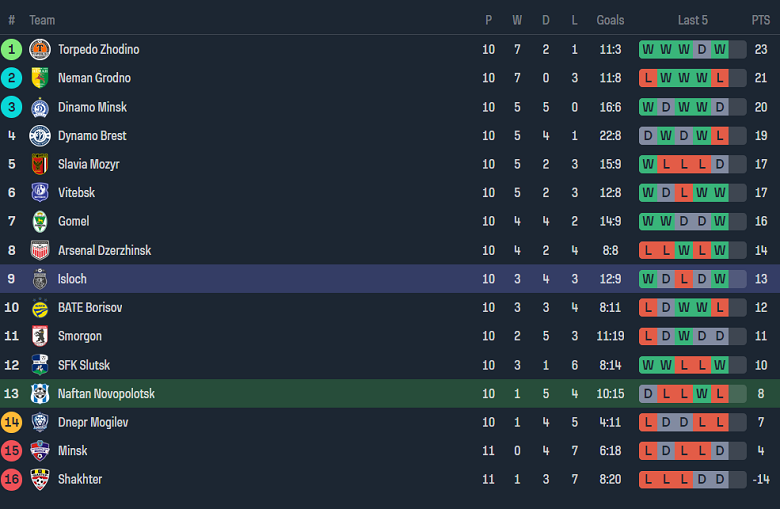Click the Gomel team crest

pyautogui.click(x=40, y=222)
